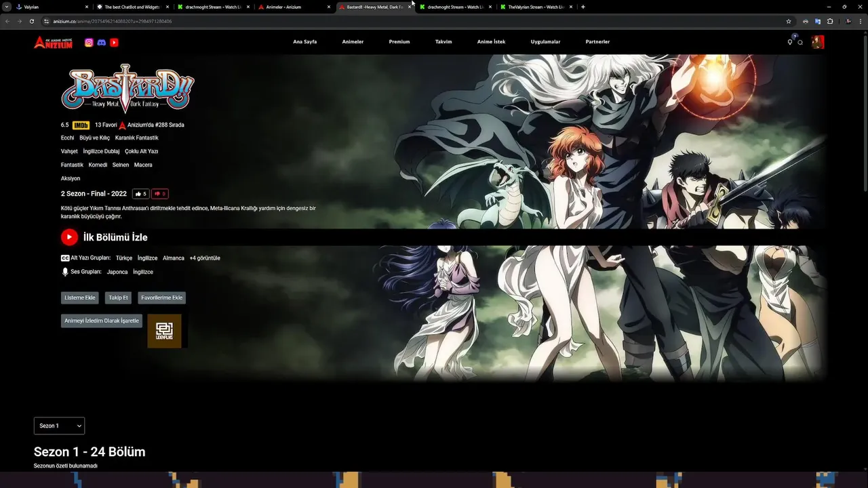Open Anizium's Instagram page icon
The width and height of the screenshot is (868, 488).
[x=89, y=42]
